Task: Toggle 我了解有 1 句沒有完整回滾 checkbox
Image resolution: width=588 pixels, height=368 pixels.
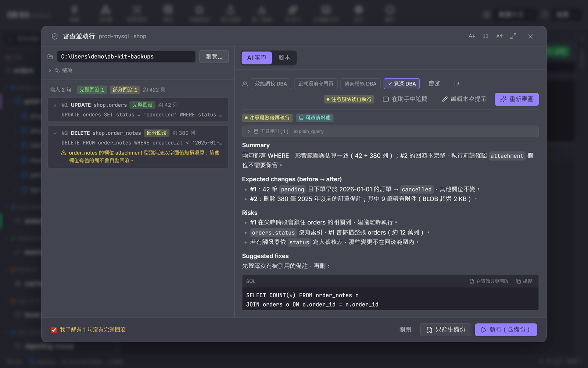Action: pos(54,330)
